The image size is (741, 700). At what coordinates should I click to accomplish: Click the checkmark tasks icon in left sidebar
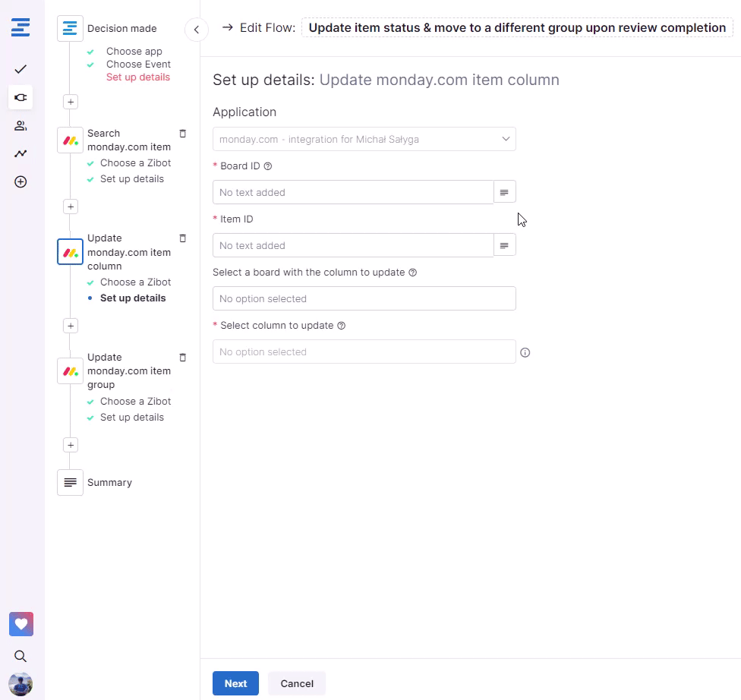[20, 69]
